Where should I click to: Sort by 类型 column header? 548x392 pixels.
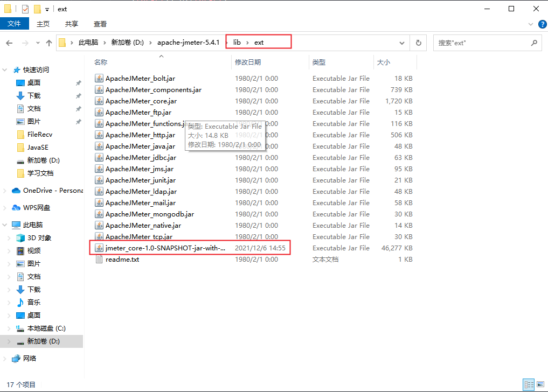click(x=319, y=62)
